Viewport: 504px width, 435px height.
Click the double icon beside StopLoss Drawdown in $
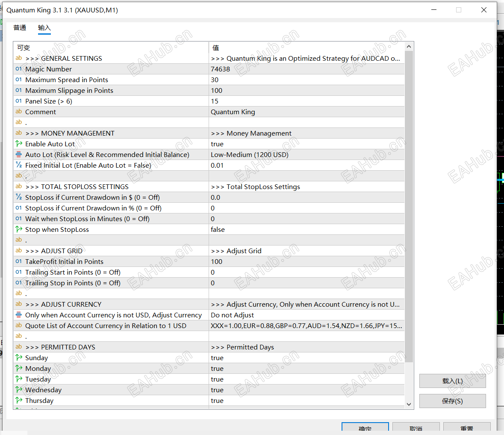tap(19, 197)
